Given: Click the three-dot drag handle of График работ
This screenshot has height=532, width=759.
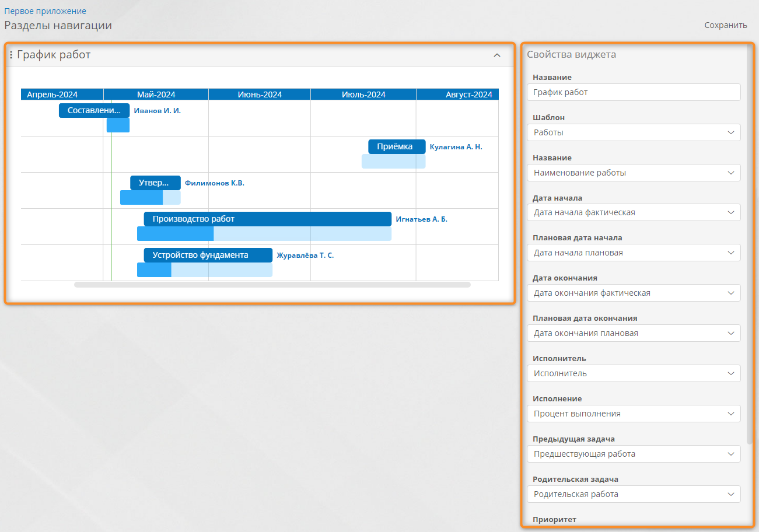Looking at the screenshot, I should (x=11, y=55).
